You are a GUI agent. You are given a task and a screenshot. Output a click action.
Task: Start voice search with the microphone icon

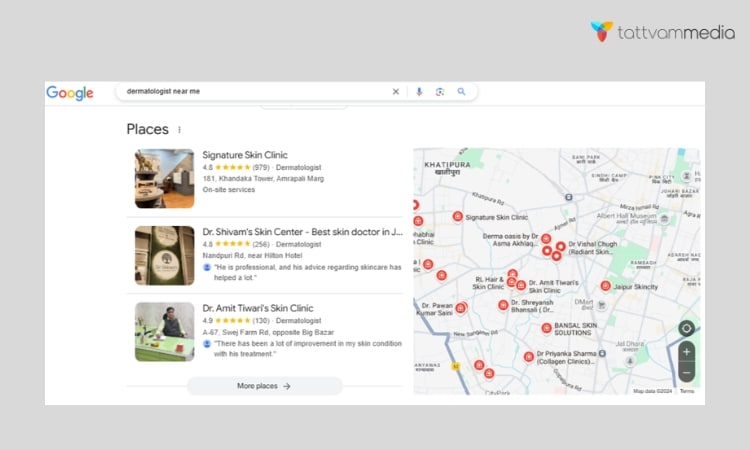point(419,91)
